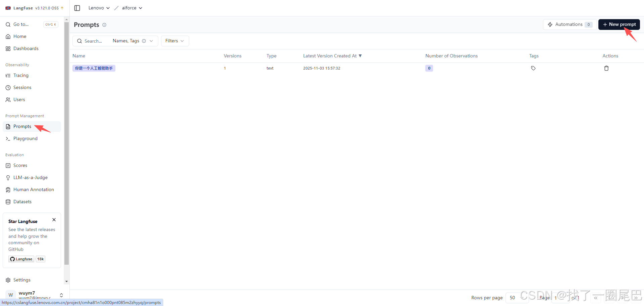Viewport: 644px width, 306px height.
Task: Click the Dashboards grid icon
Action: point(8,49)
